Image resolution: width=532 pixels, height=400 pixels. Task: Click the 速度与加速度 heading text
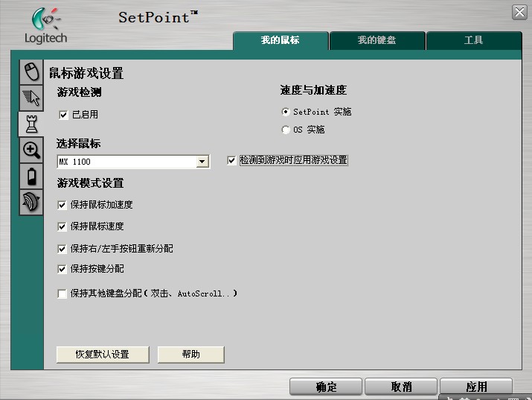tap(313, 90)
